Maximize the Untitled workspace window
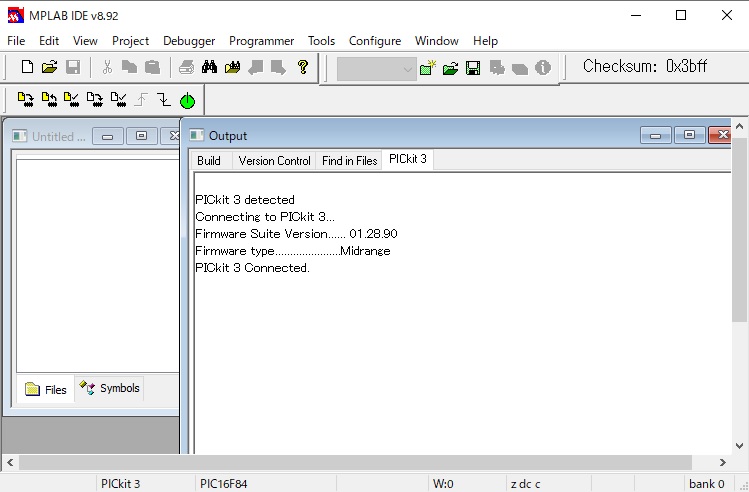749x492 pixels. (x=141, y=136)
